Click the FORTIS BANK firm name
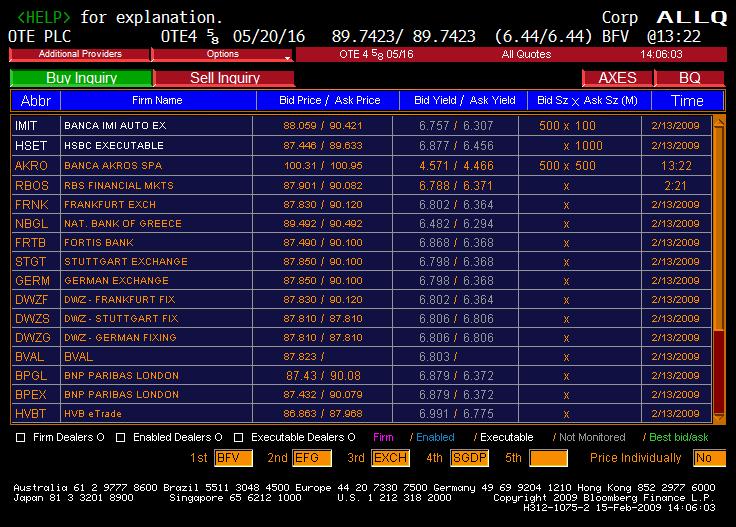This screenshot has width=736, height=527. [99, 243]
